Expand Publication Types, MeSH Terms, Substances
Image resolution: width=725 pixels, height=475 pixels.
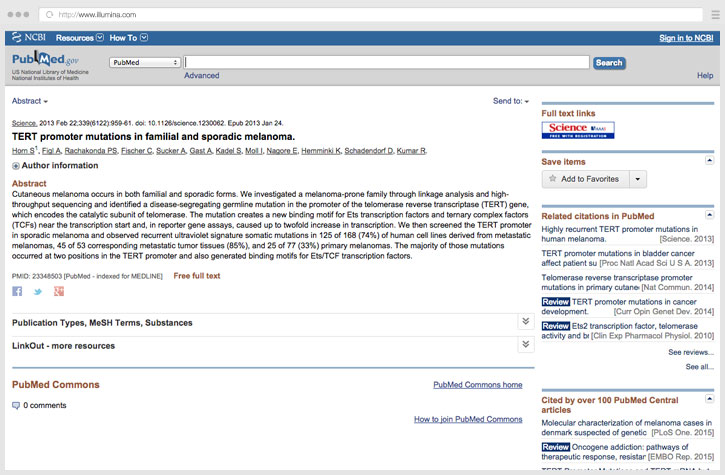pos(525,322)
